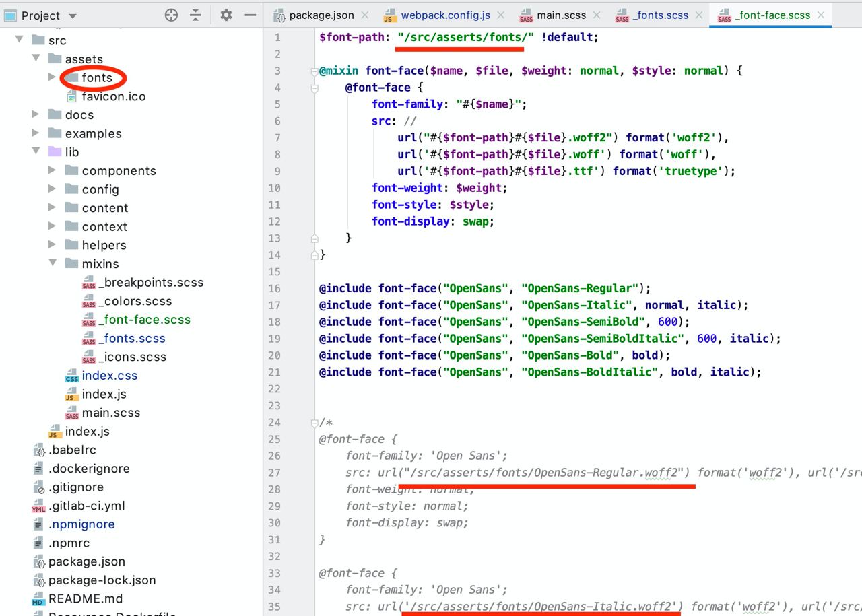Viewport: 862px width, 616px height.
Task: Click the file icon beside .gitignore
Action: (38, 487)
